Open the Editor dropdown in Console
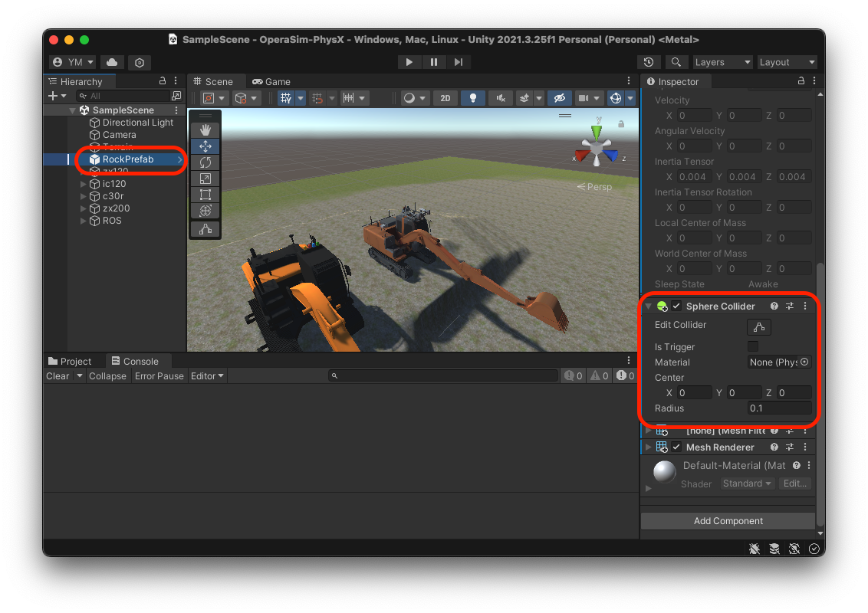This screenshot has width=868, height=613. 207,375
